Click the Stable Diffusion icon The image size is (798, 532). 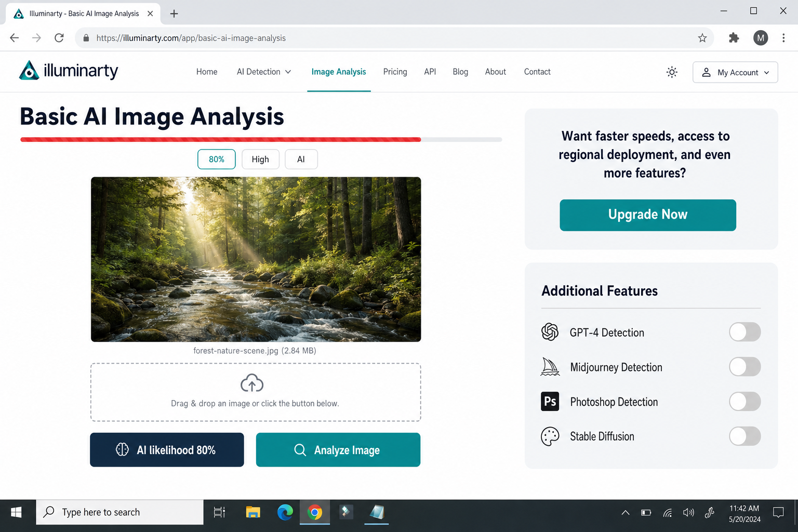(x=550, y=436)
